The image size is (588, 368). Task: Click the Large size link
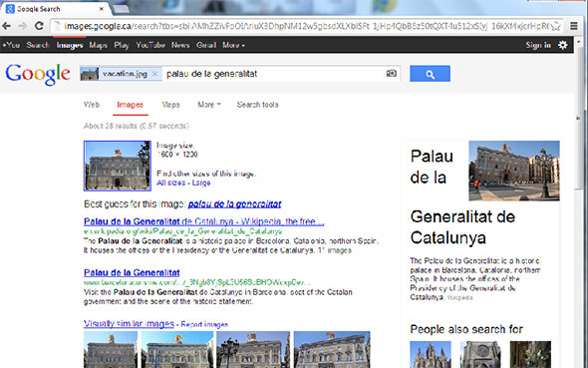[x=201, y=183]
